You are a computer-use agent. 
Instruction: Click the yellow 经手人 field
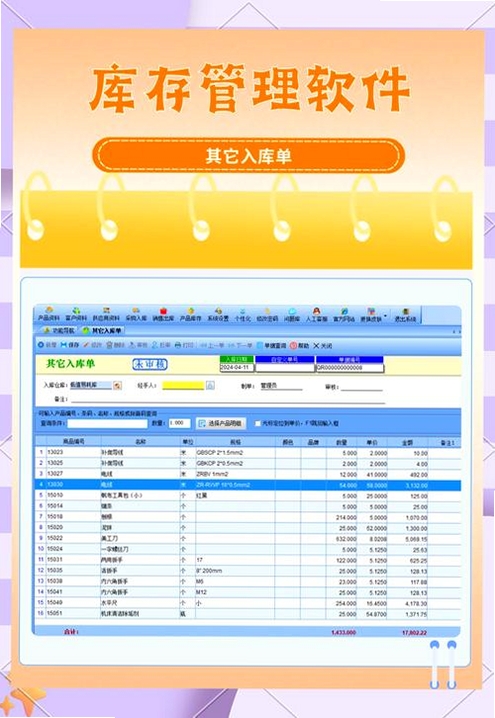183,386
